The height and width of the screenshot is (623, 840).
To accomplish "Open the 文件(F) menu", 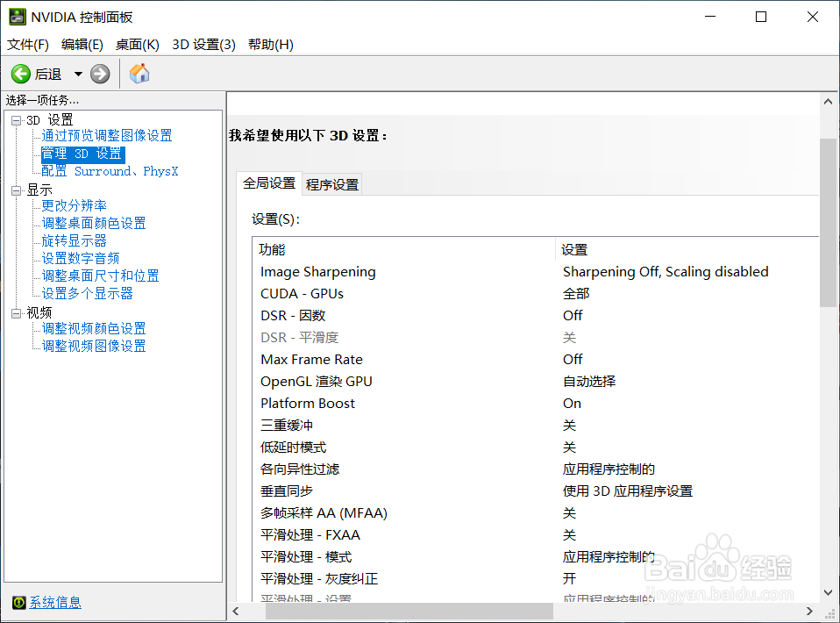I will tap(28, 45).
